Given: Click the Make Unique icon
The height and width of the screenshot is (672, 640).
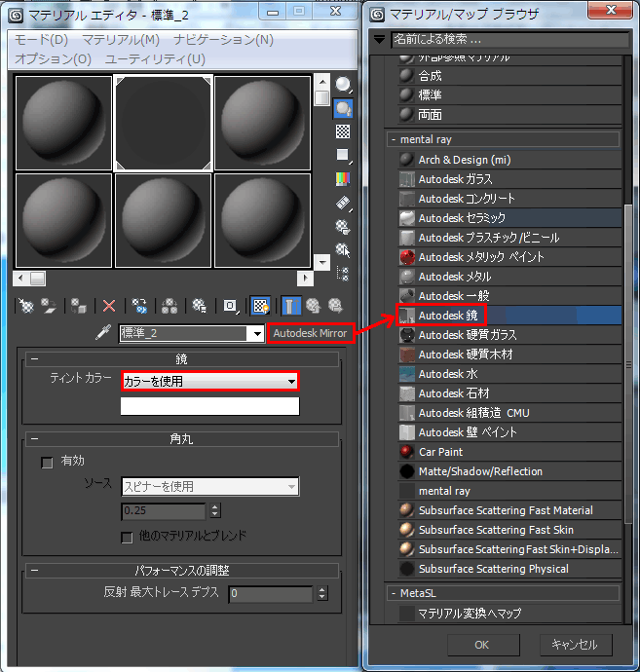Looking at the screenshot, I should click(169, 306).
